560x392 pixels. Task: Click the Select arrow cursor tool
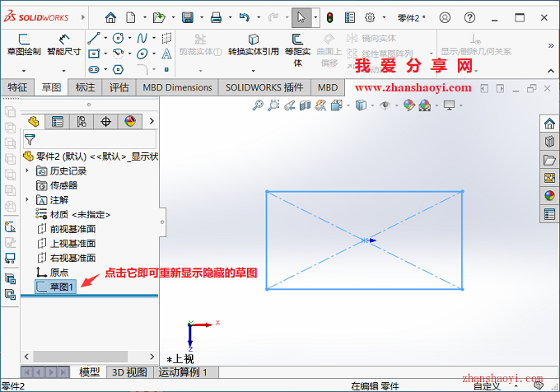tap(301, 17)
